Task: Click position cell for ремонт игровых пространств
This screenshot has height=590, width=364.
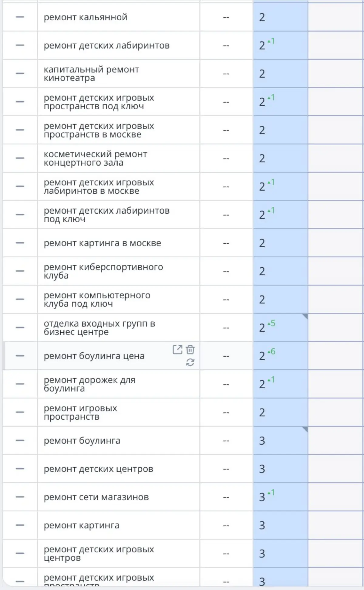Action: point(281,412)
